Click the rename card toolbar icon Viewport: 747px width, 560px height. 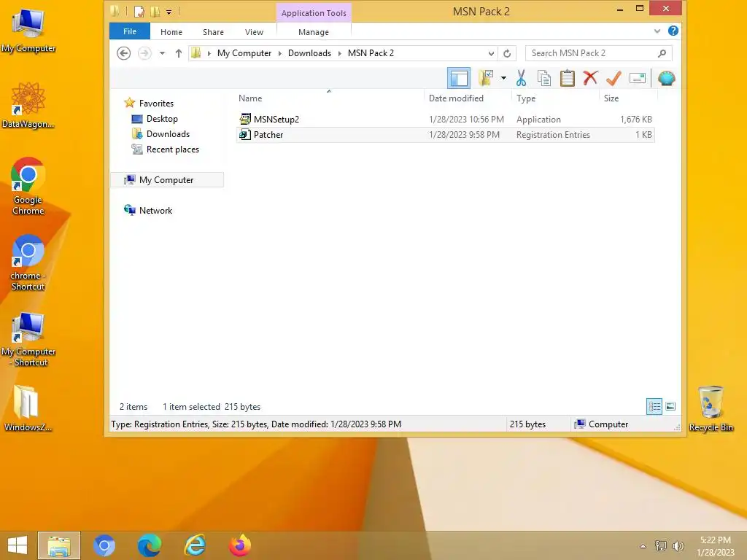tap(638, 78)
